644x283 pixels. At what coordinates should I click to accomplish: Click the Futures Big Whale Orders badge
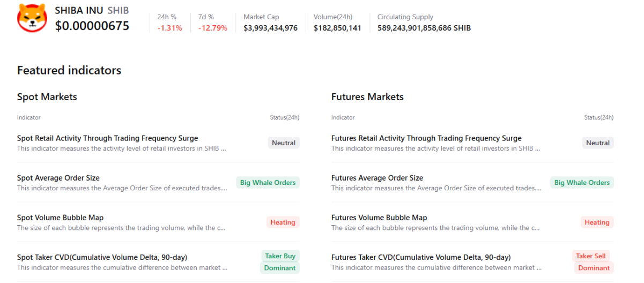[x=582, y=183]
